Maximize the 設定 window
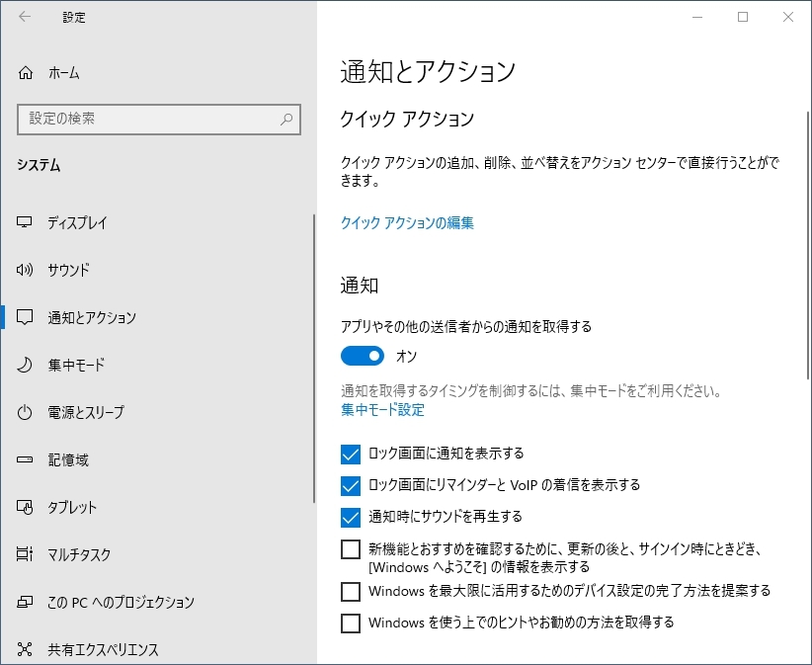Screen dimensions: 812x665 click(x=743, y=17)
